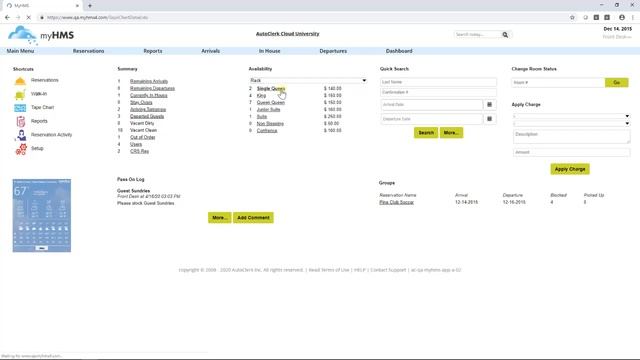
Task: Click the Last Name input field
Action: tap(438, 82)
